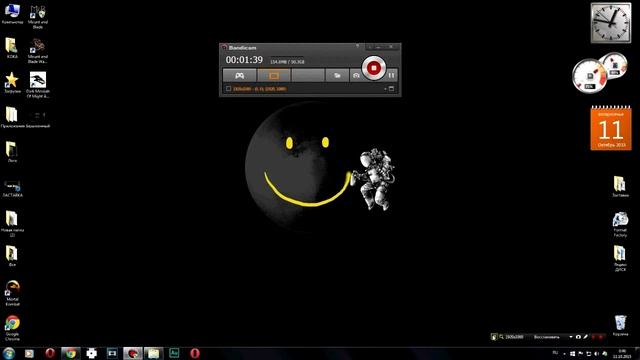Open the Google Chrome desktop shortcut
The width and height of the screenshot is (640, 360).
pos(12,328)
